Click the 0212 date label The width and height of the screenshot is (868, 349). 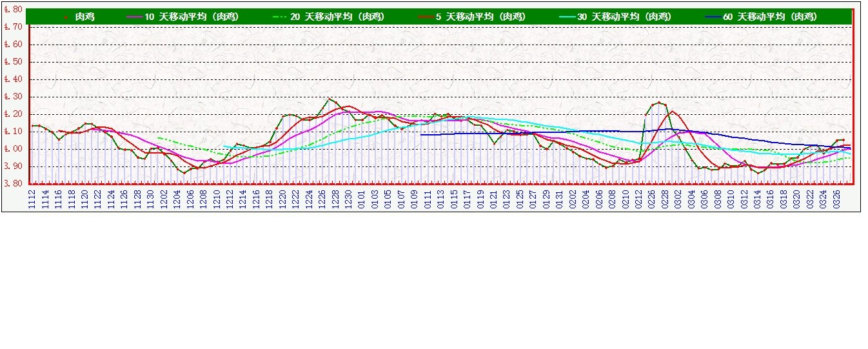click(638, 198)
